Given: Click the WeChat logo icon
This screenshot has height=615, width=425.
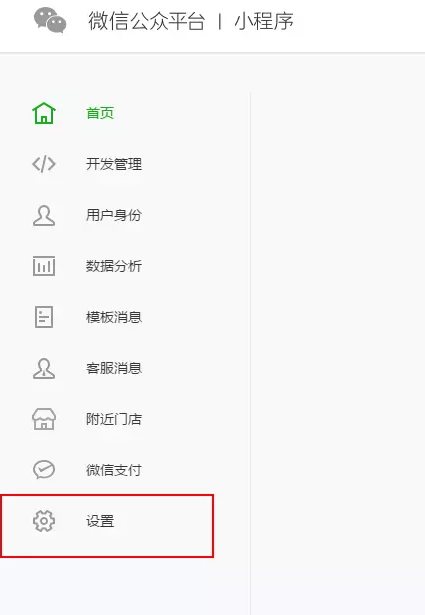Looking at the screenshot, I should click(50, 20).
